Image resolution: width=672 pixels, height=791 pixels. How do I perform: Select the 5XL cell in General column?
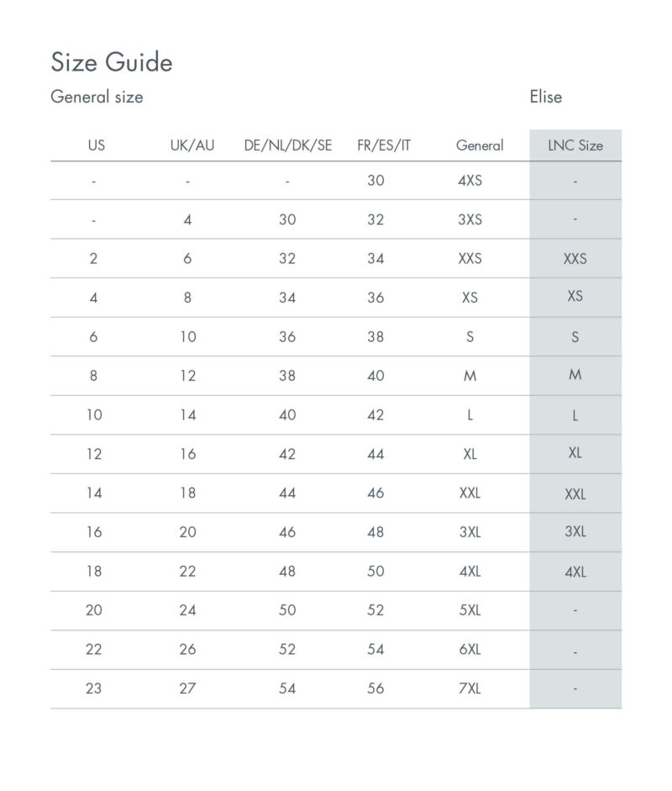coord(470,610)
